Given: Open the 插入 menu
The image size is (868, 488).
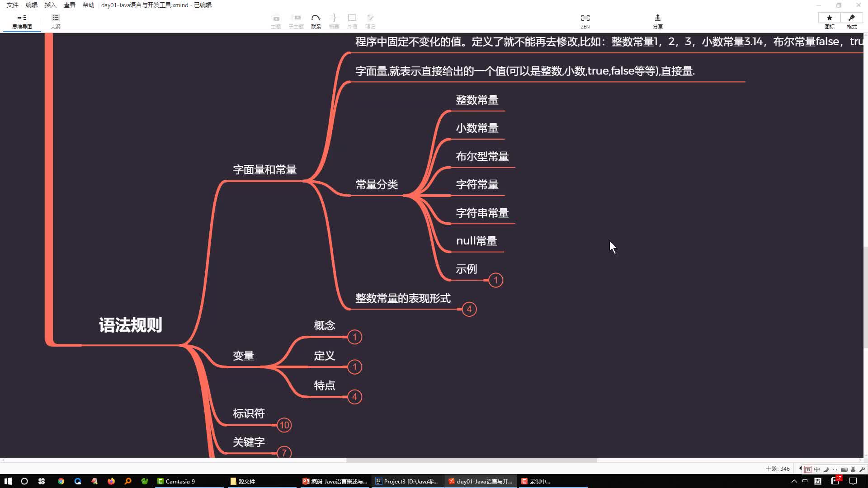Looking at the screenshot, I should (51, 5).
